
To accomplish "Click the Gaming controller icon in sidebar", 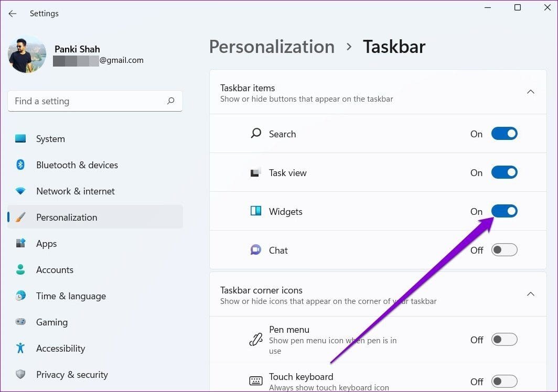I will click(x=20, y=322).
